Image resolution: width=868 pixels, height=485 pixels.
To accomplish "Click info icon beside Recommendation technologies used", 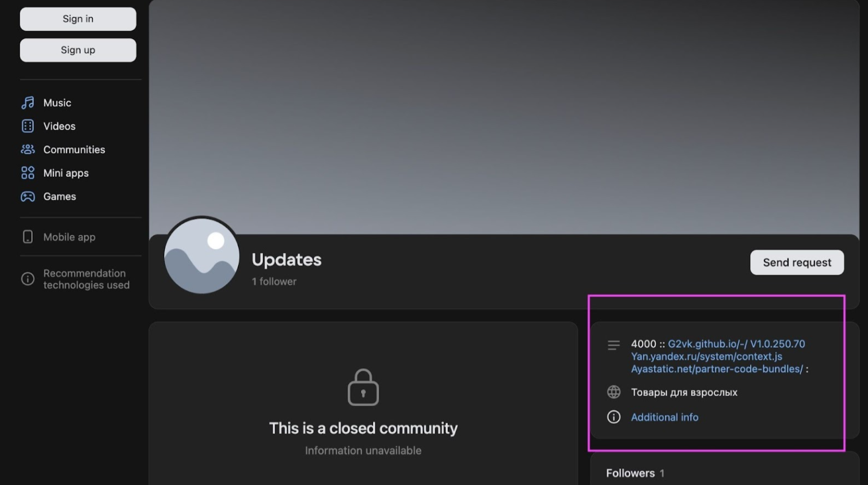I will click(x=28, y=279).
